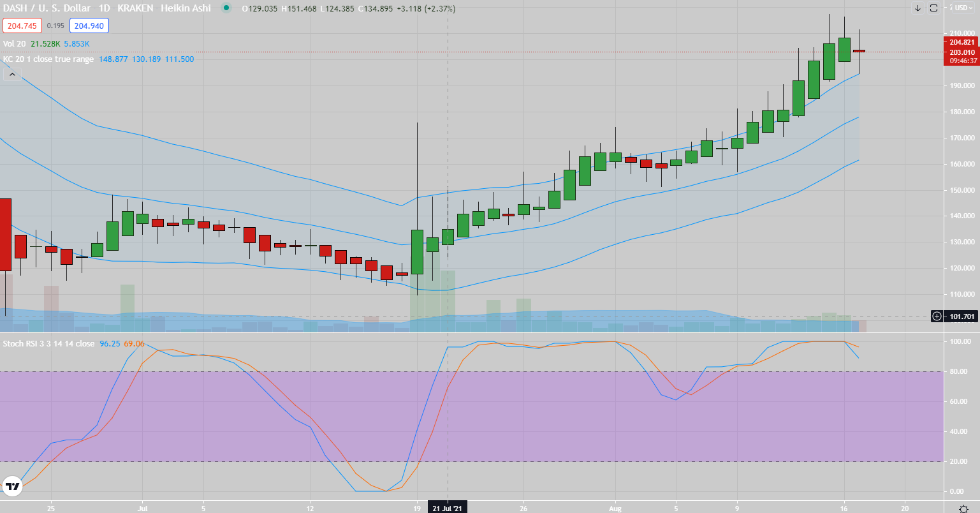Click the red sell price 204.745 button
This screenshot has height=513, width=980.
click(22, 26)
